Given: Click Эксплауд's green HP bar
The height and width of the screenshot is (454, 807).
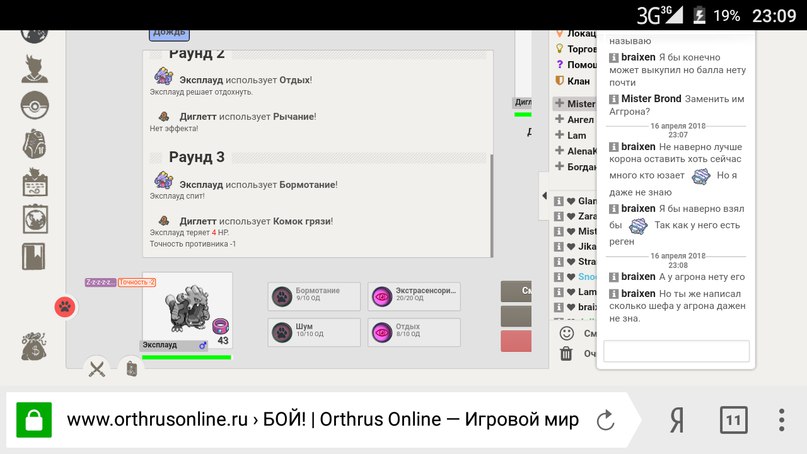Looking at the screenshot, I should [x=186, y=357].
